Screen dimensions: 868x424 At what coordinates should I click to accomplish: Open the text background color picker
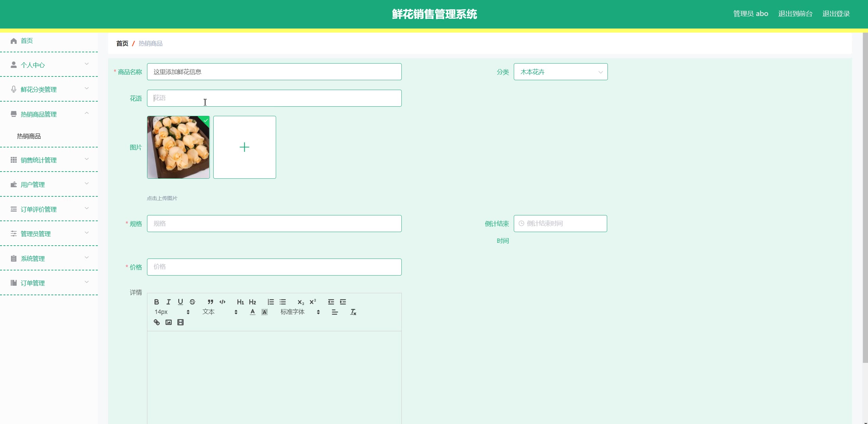pyautogui.click(x=265, y=312)
